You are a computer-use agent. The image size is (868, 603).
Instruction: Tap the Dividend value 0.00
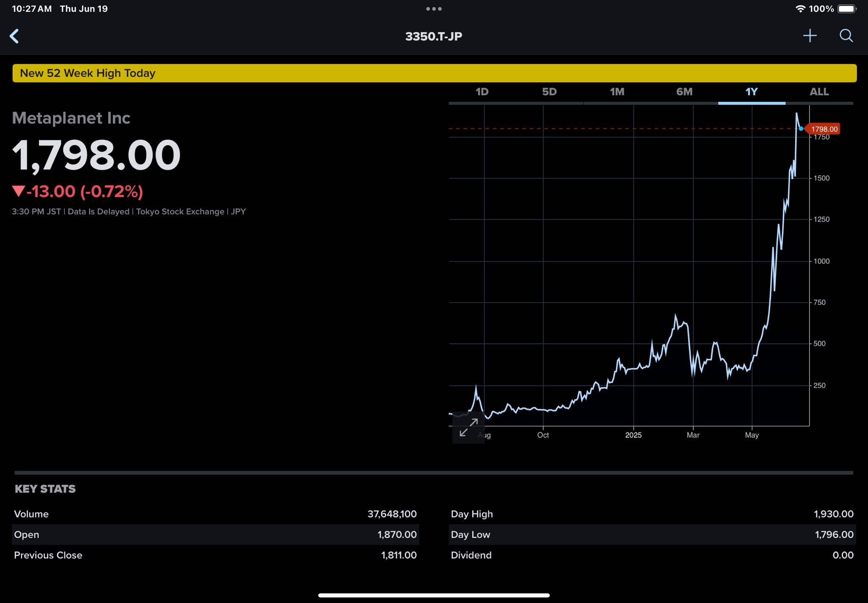point(843,555)
